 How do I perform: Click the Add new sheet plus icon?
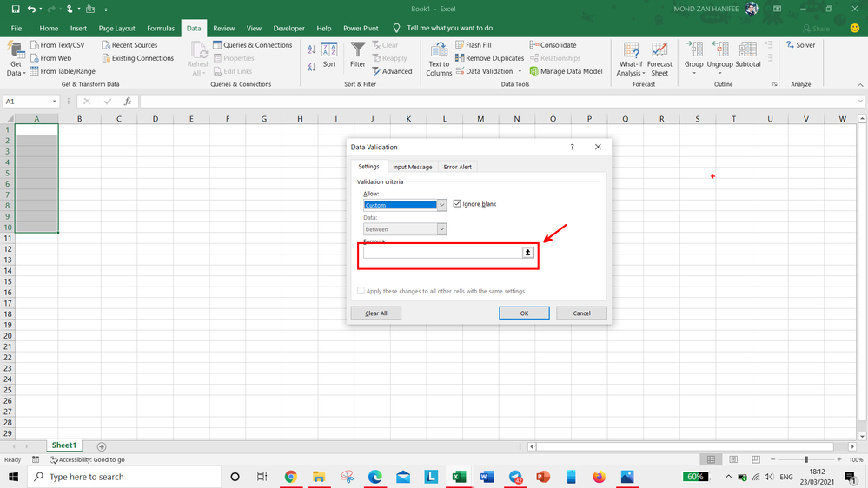[x=102, y=446]
